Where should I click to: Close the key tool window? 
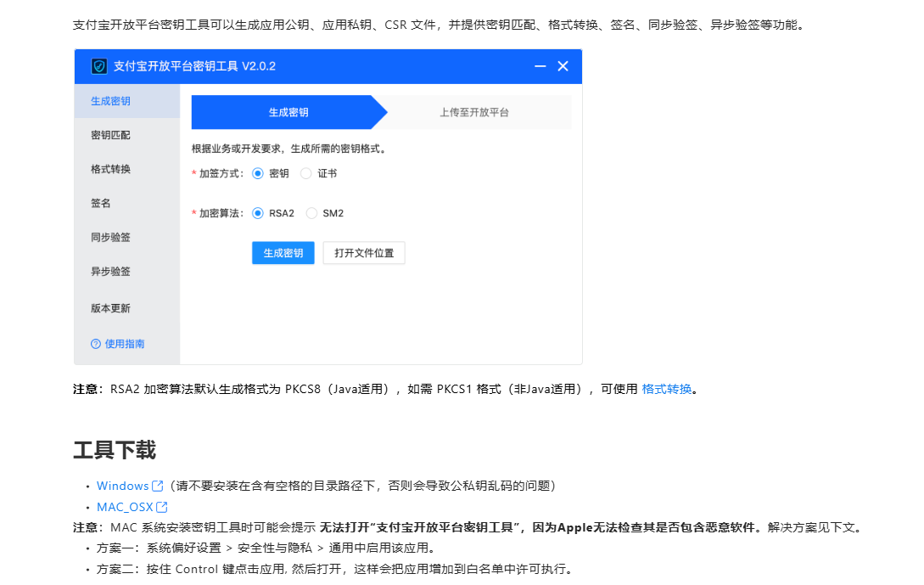pos(563,66)
